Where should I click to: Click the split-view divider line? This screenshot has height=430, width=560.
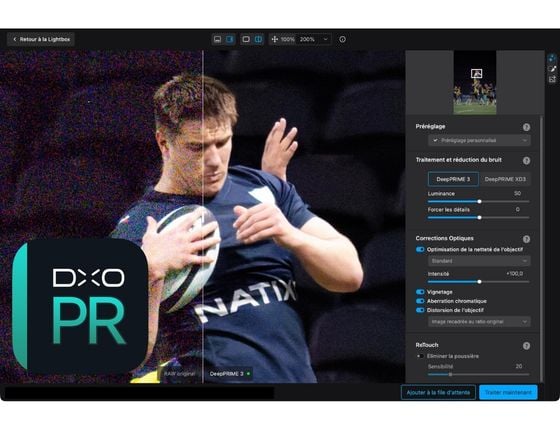[203, 216]
